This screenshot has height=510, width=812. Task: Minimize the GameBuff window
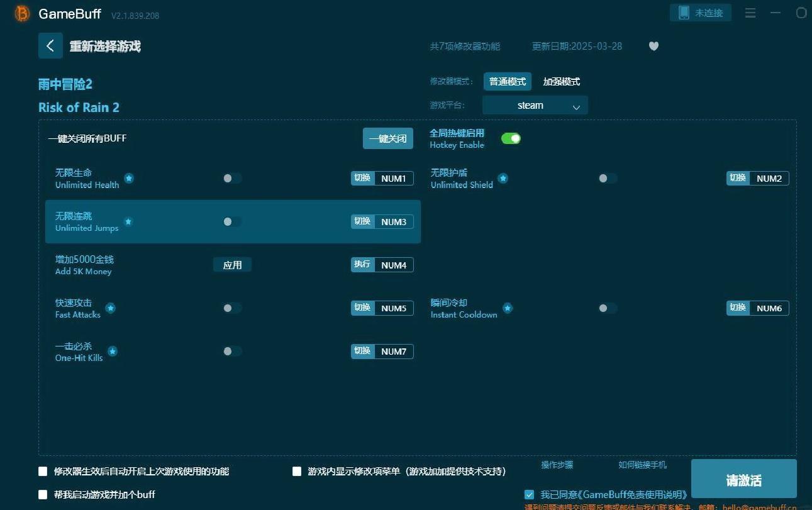[776, 13]
